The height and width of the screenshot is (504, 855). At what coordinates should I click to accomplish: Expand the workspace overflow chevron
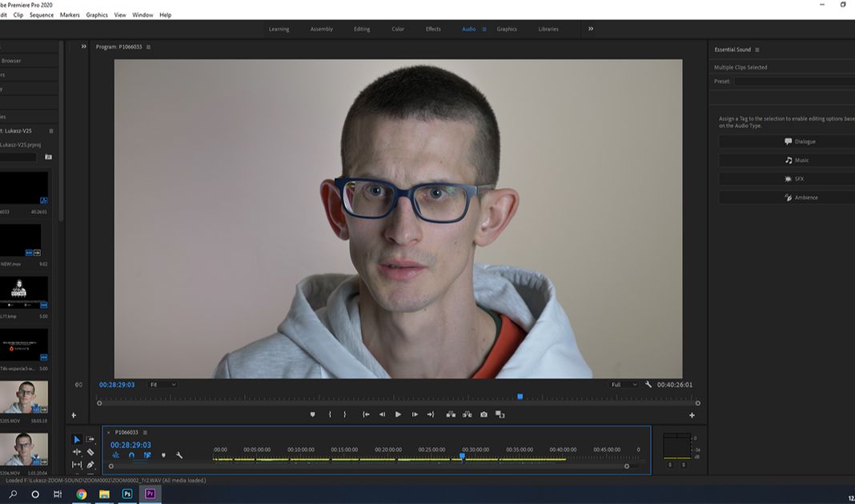click(591, 29)
